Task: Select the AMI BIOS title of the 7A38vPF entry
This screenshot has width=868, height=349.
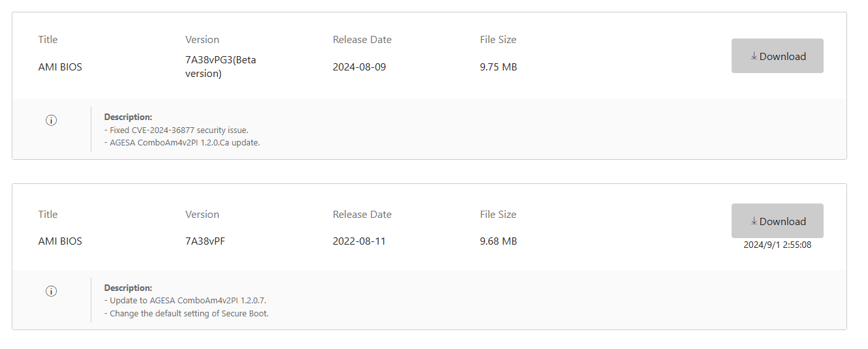Action: [60, 241]
